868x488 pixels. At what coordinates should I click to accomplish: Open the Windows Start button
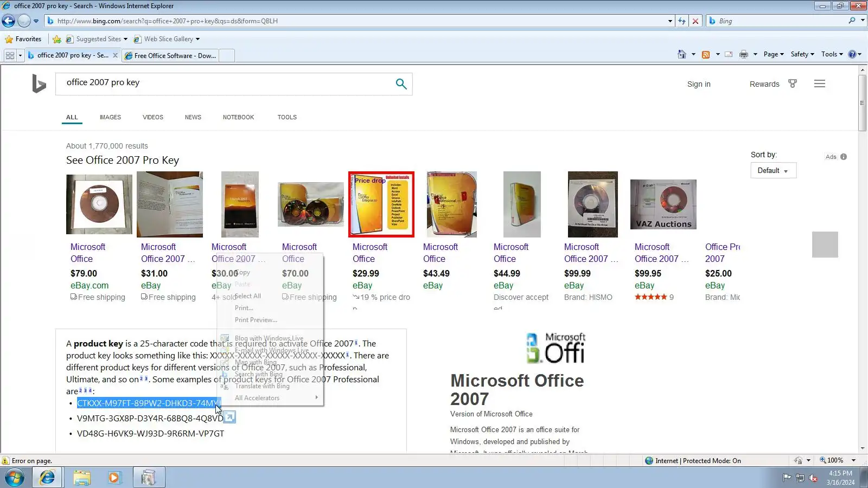click(15, 478)
